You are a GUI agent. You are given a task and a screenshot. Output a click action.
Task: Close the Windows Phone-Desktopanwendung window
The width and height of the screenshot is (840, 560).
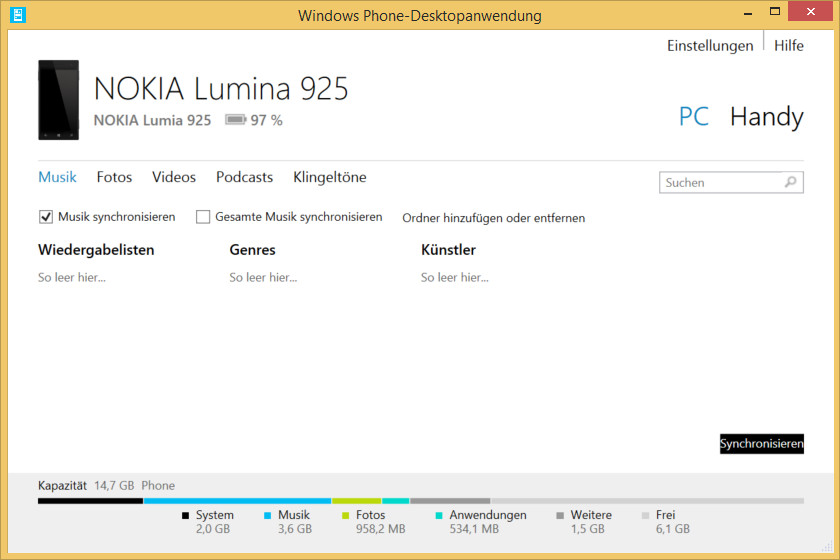pyautogui.click(x=811, y=11)
